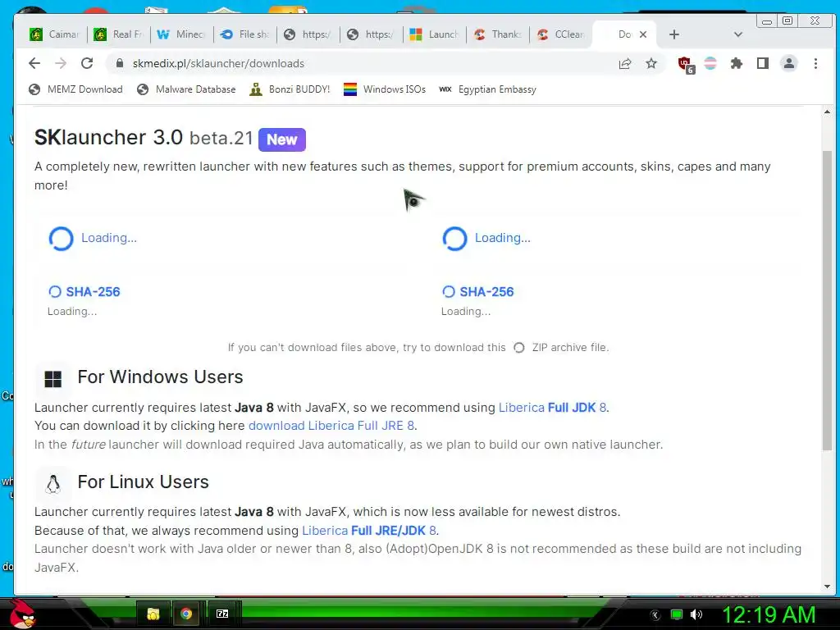840x630 pixels.
Task: Close the active Downloads tab
Action: pos(643,34)
